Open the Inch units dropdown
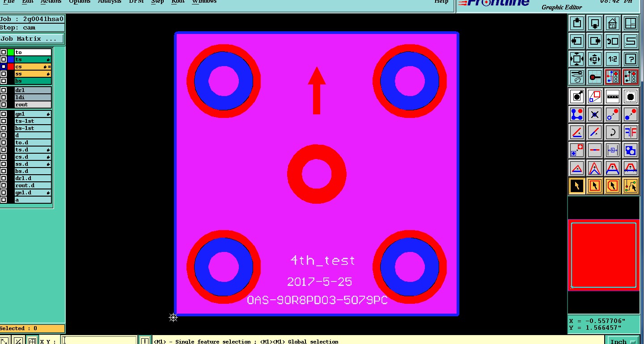 point(622,341)
